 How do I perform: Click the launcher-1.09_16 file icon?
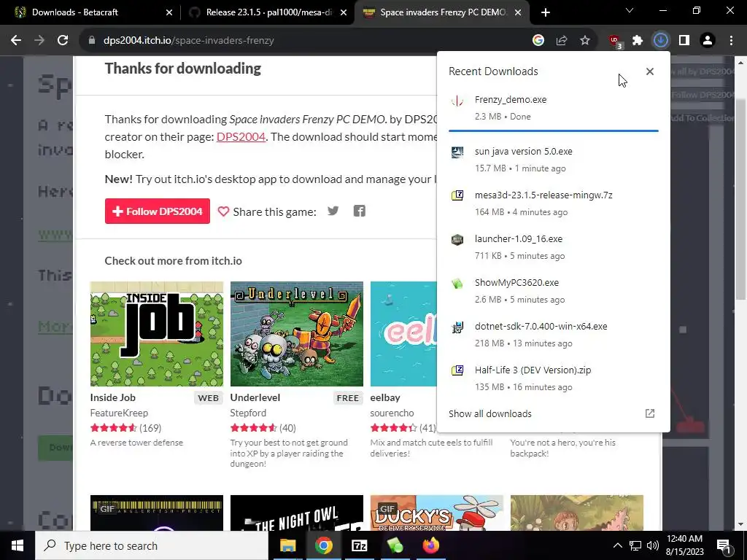pos(457,239)
